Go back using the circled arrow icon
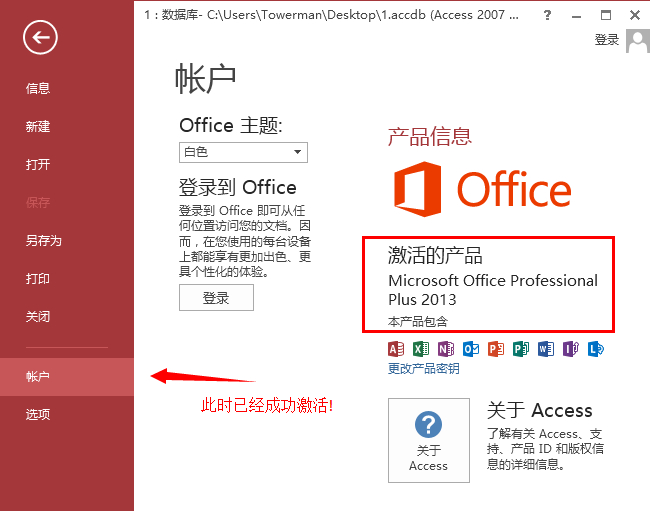Viewport: 650px width, 511px height. 40,37
